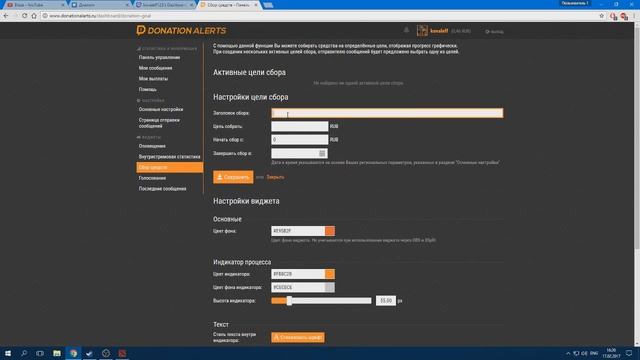Select highlighted Сбор средств sidebar item

[169, 167]
